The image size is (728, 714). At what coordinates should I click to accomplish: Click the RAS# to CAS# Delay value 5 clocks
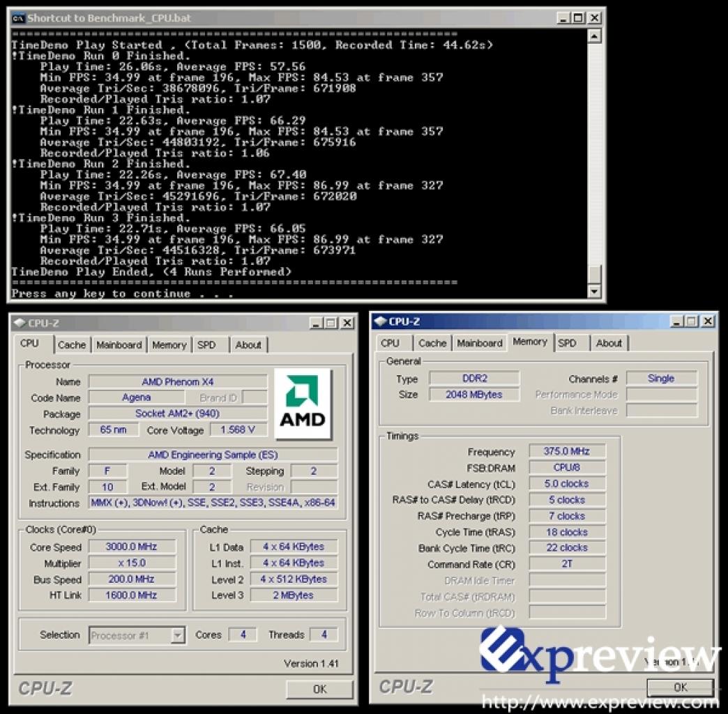pyautogui.click(x=567, y=499)
